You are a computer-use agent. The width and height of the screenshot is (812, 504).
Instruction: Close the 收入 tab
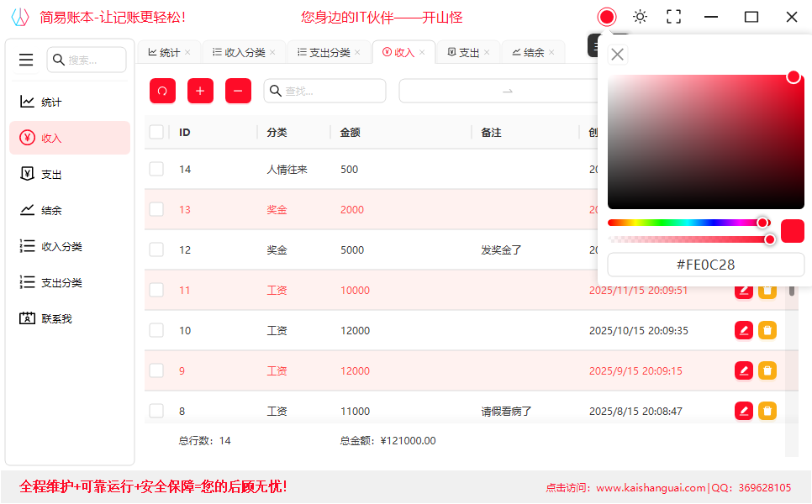[x=422, y=52]
